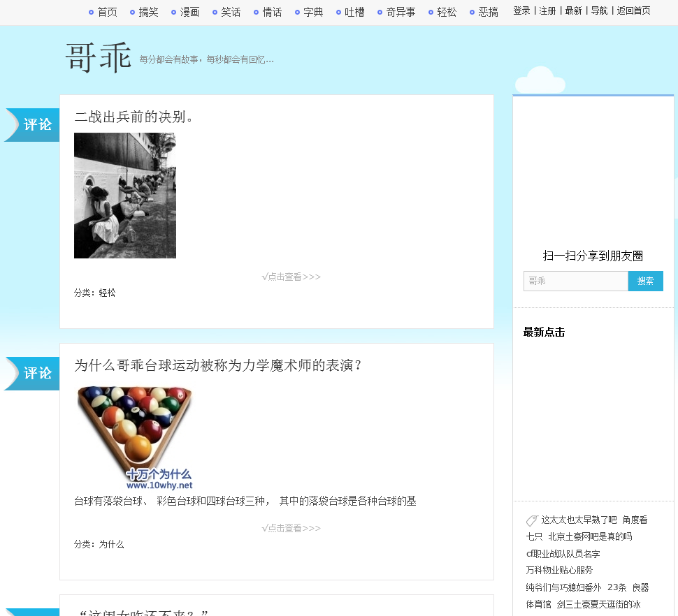Select 笑话 in the navigation bar
The image size is (678, 616).
231,12
